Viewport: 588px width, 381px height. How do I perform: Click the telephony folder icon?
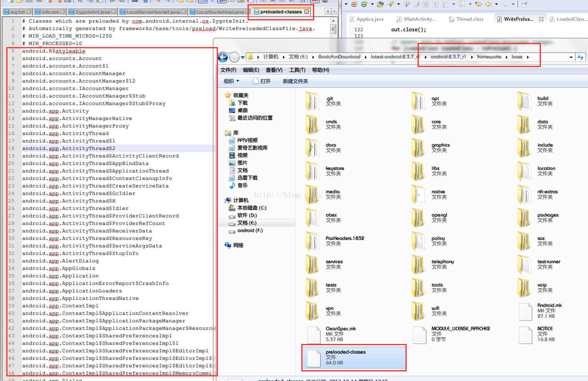[x=418, y=264]
